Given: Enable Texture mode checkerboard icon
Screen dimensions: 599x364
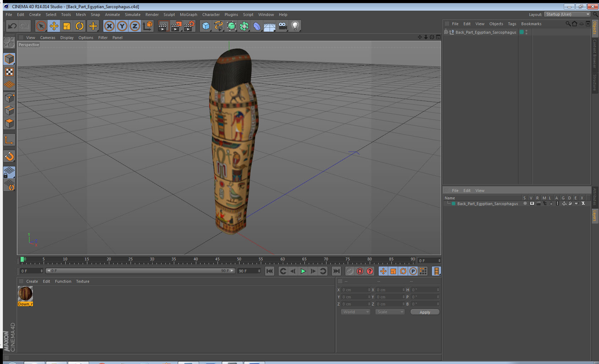Looking at the screenshot, I should pyautogui.click(x=9, y=72).
